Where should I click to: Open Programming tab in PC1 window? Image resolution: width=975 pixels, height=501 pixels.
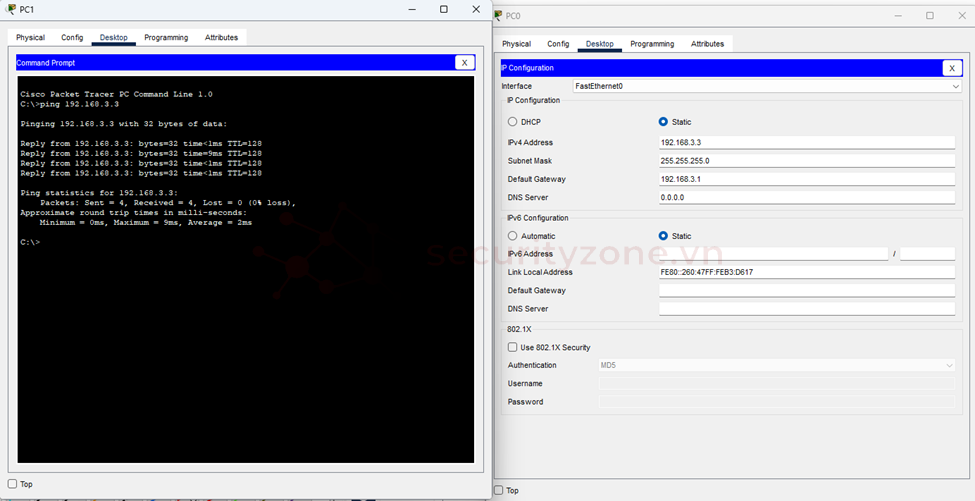[x=166, y=37]
